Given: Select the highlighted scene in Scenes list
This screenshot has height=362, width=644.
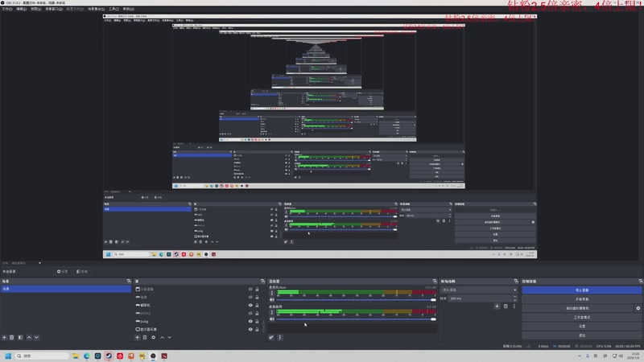Looking at the screenshot, I should point(66,289).
